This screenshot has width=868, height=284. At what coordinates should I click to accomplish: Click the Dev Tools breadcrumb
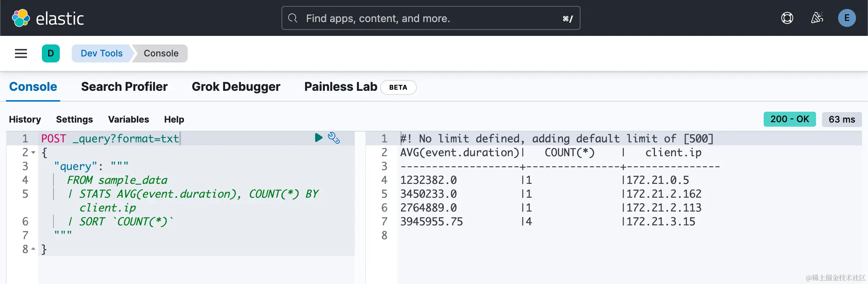tap(101, 53)
